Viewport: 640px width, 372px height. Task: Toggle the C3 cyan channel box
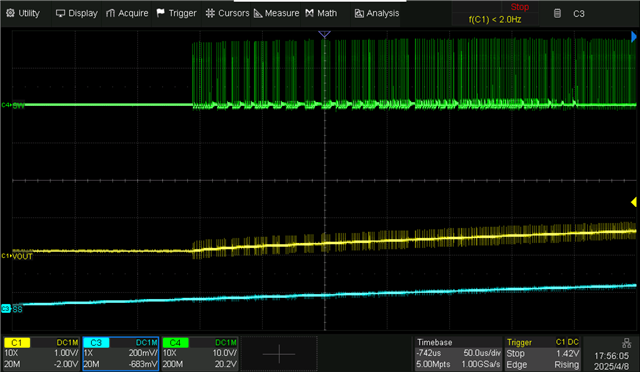pyautogui.click(x=120, y=353)
